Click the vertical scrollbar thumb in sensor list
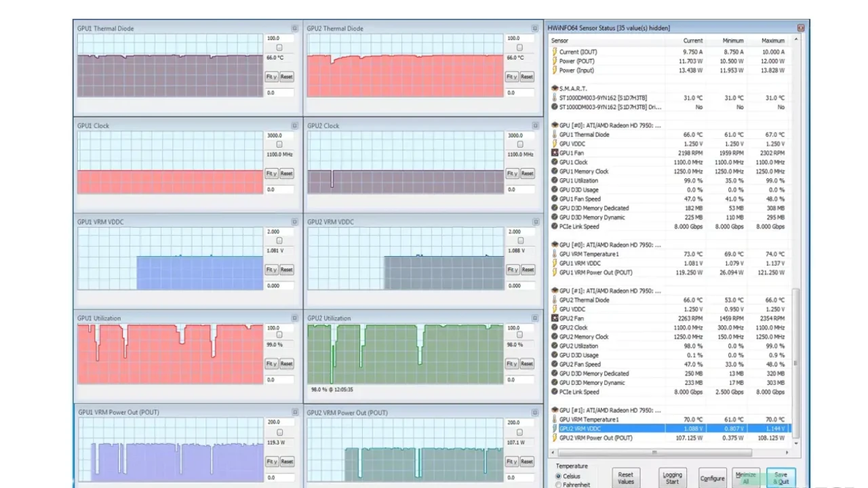This screenshot has width=868, height=488. [797, 363]
